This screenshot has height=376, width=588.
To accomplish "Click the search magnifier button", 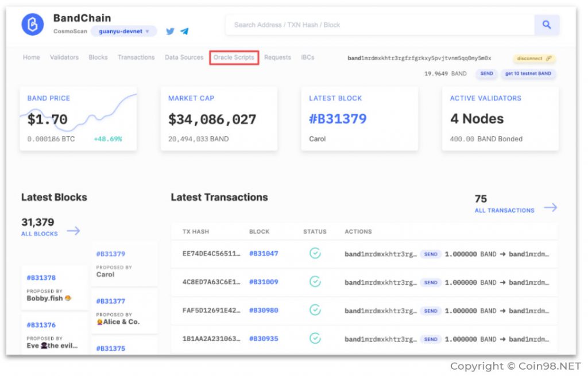I will (x=547, y=25).
